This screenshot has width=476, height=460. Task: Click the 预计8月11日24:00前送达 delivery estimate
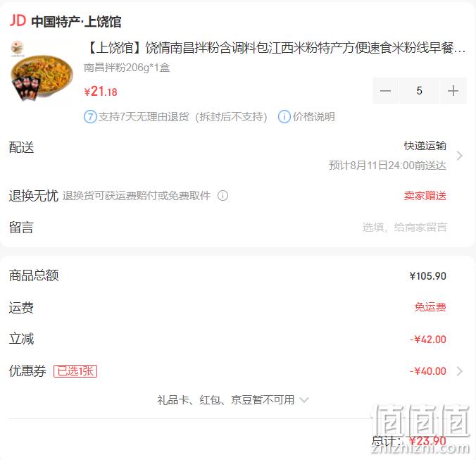(388, 166)
